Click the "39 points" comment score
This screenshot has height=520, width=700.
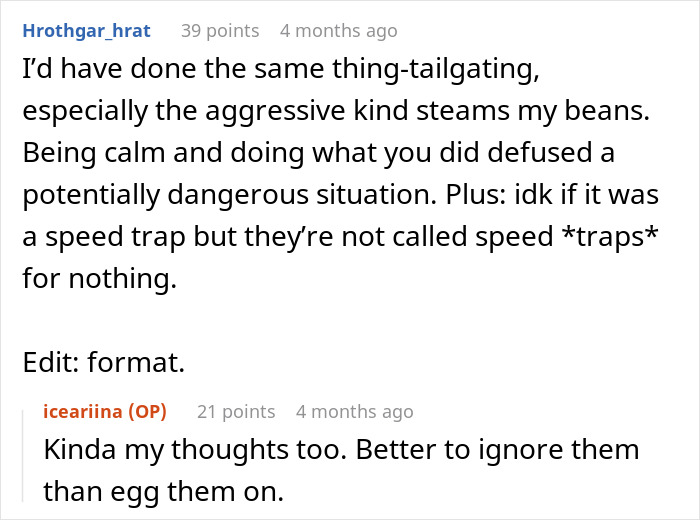(219, 31)
